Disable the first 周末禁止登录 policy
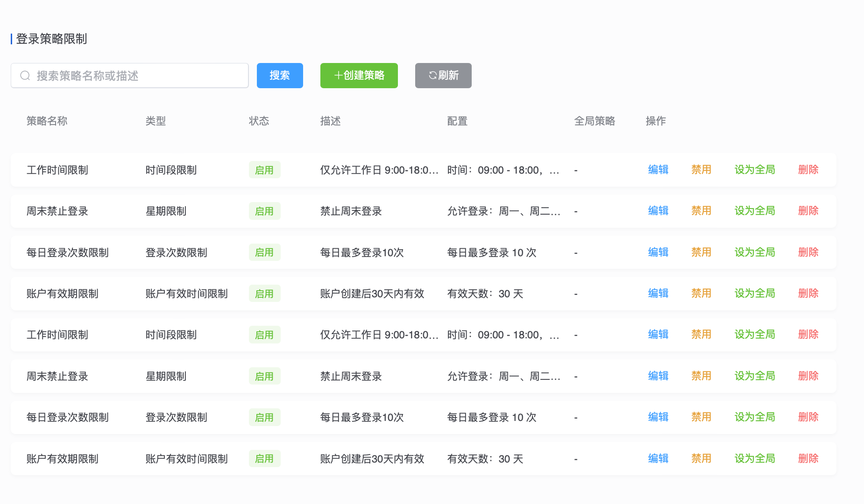 pos(701,211)
